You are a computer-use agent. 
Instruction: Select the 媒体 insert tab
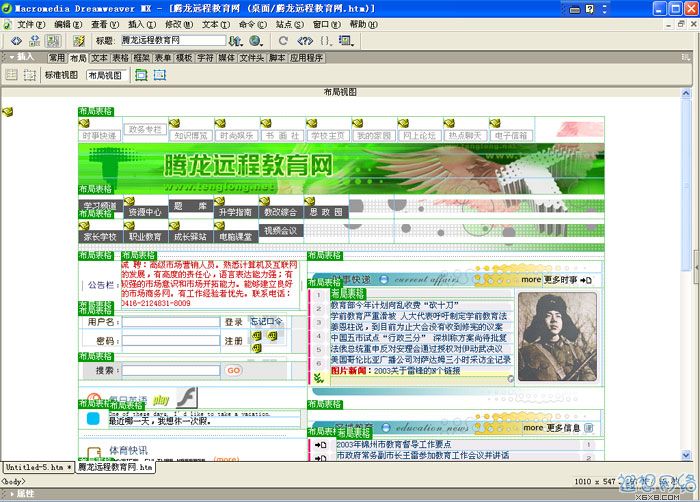(226, 58)
